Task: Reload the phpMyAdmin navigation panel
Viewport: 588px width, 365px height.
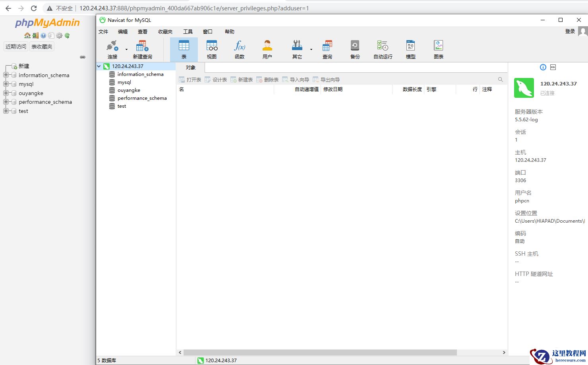Action: 67,35
